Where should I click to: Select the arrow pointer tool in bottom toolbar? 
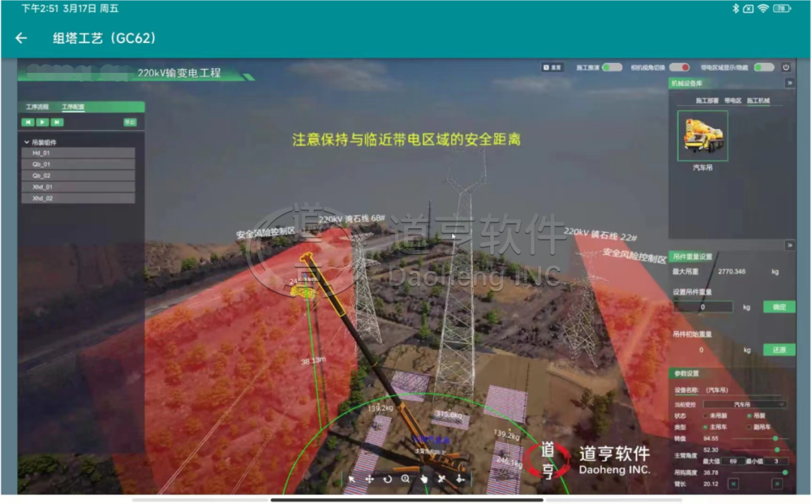pos(351,478)
